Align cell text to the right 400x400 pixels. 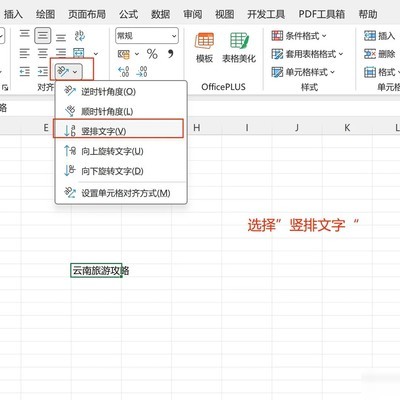point(61,53)
